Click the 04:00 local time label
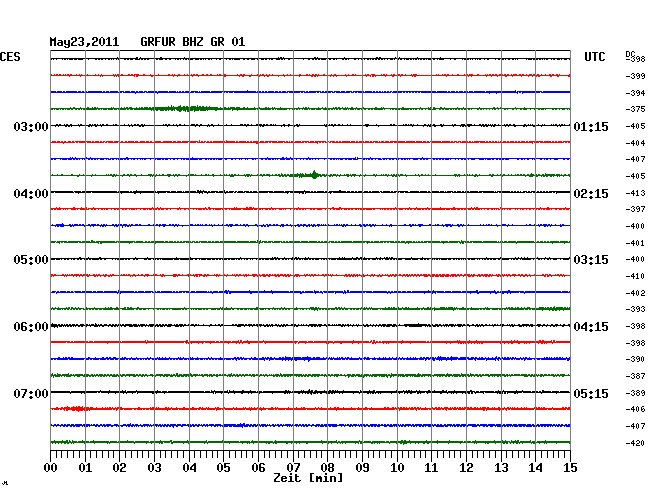The height and width of the screenshot is (494, 650). [x=31, y=194]
